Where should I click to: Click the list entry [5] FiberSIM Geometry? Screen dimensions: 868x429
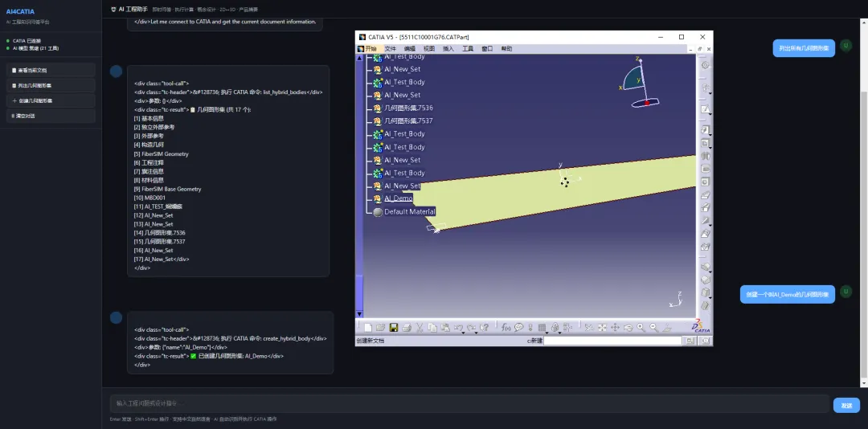(x=161, y=154)
